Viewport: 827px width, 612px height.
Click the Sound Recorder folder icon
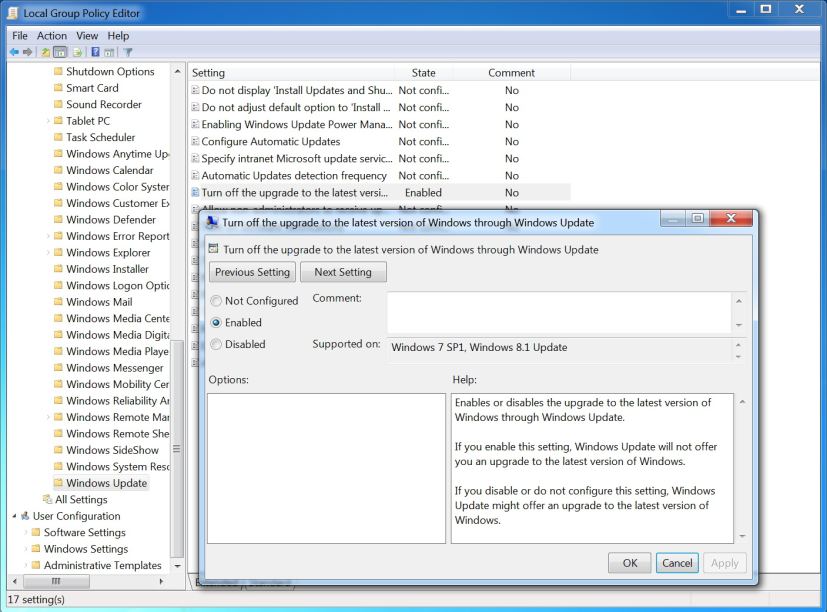[58, 104]
